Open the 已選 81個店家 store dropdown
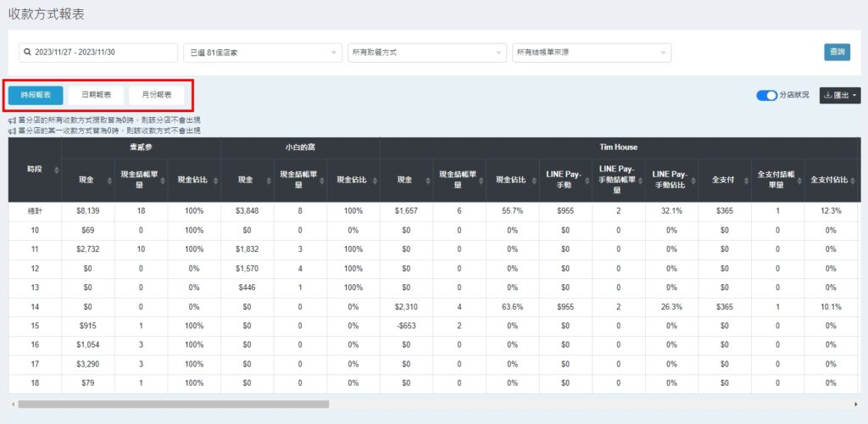 (262, 53)
